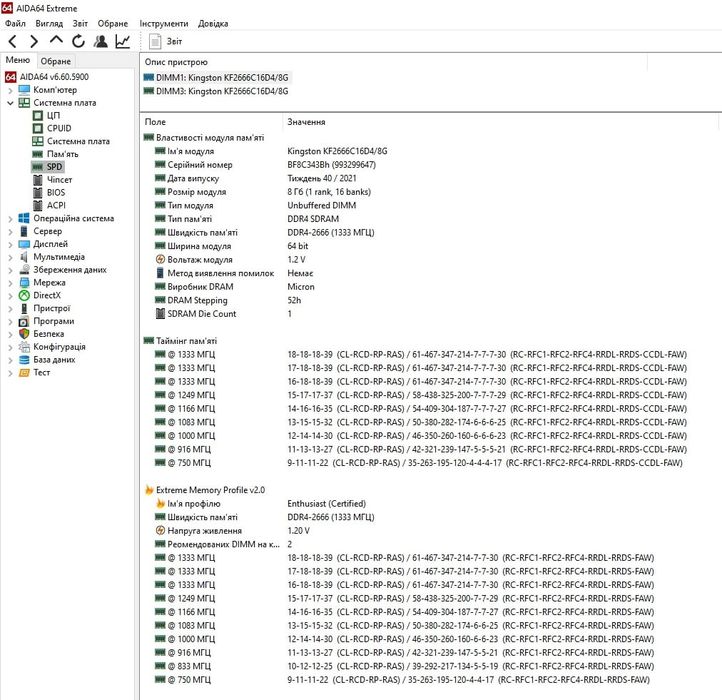Collapse the Системна плата tree node
The image size is (722, 700).
[x=10, y=103]
